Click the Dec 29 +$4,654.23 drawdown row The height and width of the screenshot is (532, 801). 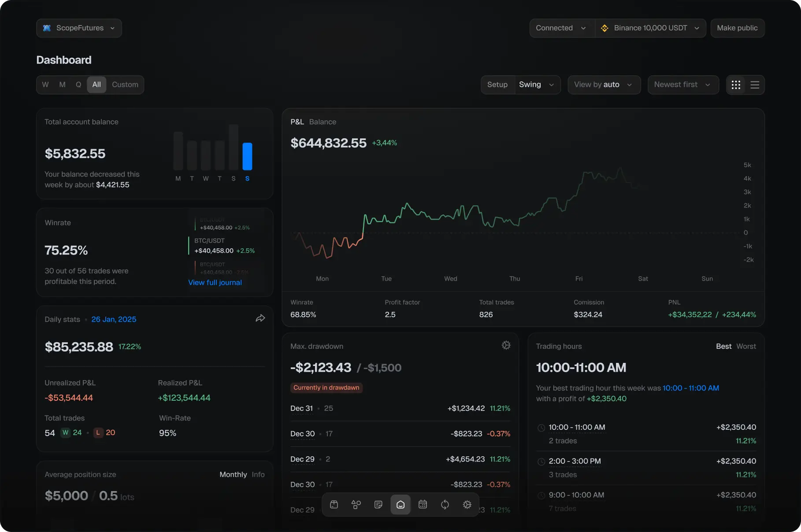point(400,459)
